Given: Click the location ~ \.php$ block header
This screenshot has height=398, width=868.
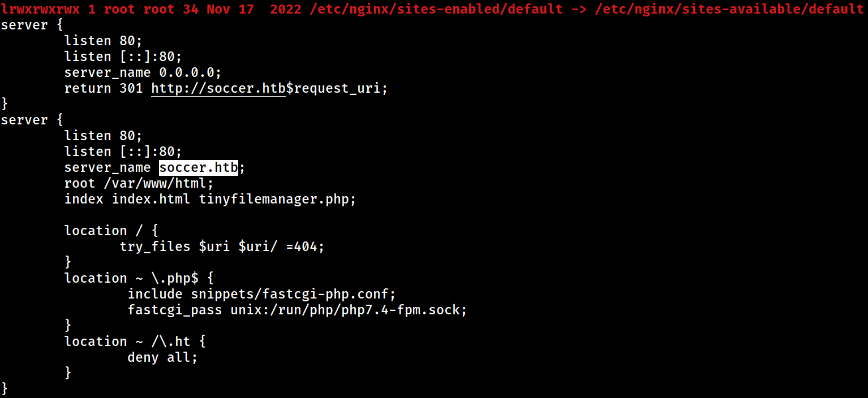Looking at the screenshot, I should pos(139,278).
